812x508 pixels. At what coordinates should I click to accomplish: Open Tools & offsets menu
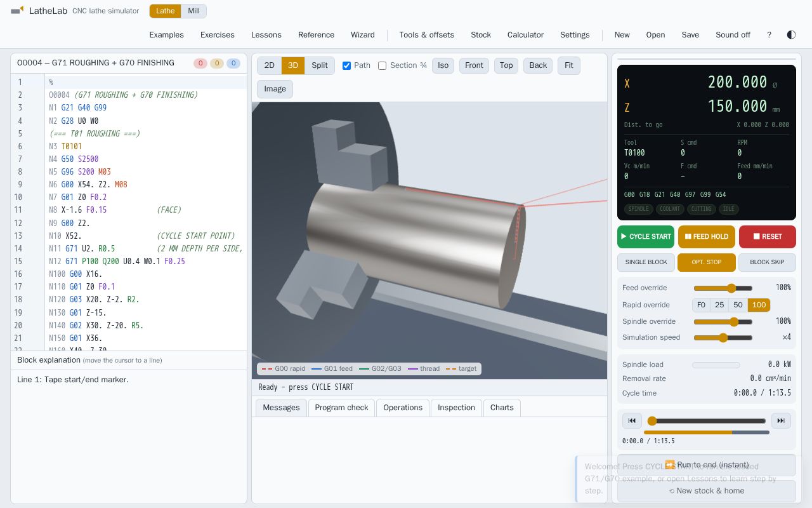[426, 35]
